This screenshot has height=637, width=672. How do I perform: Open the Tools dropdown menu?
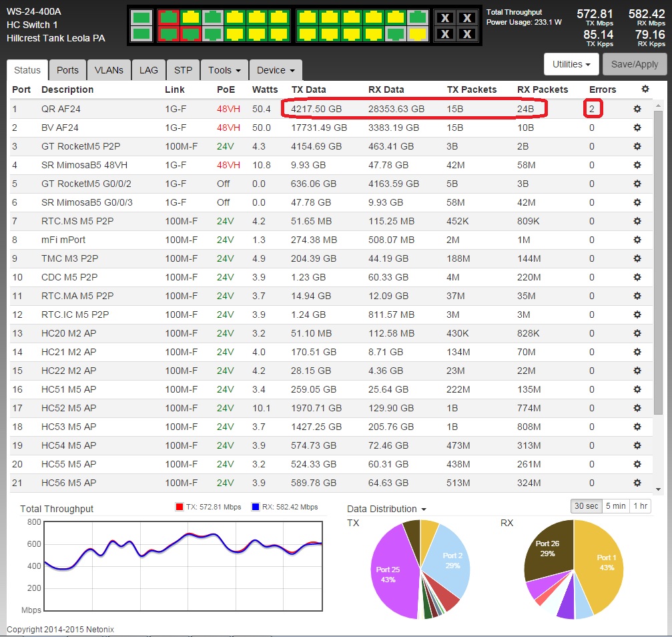pos(224,70)
